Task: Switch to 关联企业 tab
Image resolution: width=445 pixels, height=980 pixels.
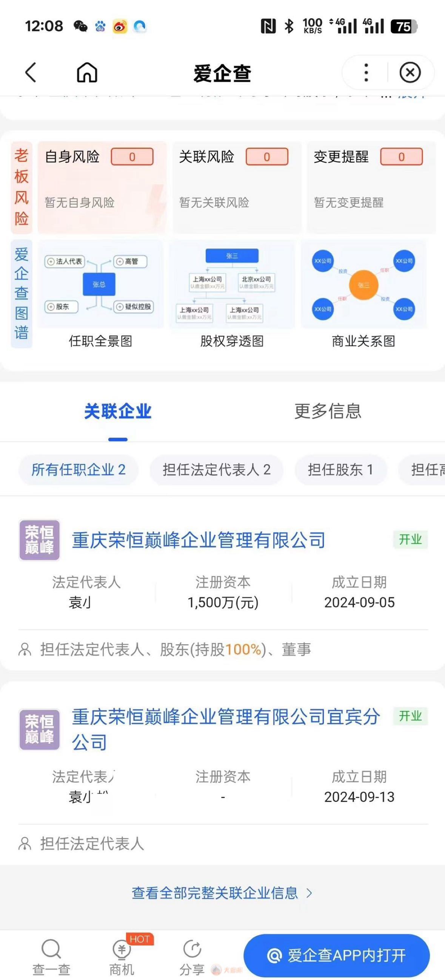Action: pyautogui.click(x=118, y=412)
